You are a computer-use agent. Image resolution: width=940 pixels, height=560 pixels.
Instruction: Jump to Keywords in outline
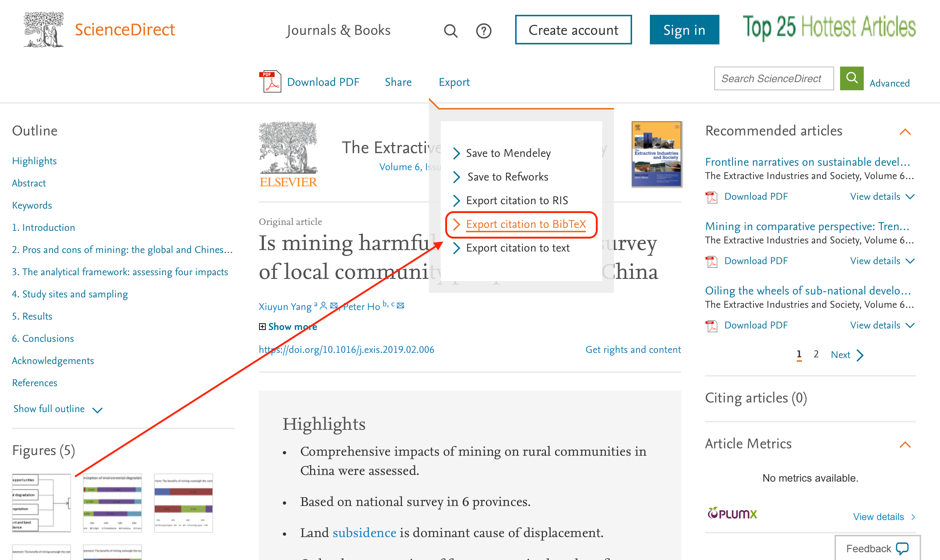[32, 205]
